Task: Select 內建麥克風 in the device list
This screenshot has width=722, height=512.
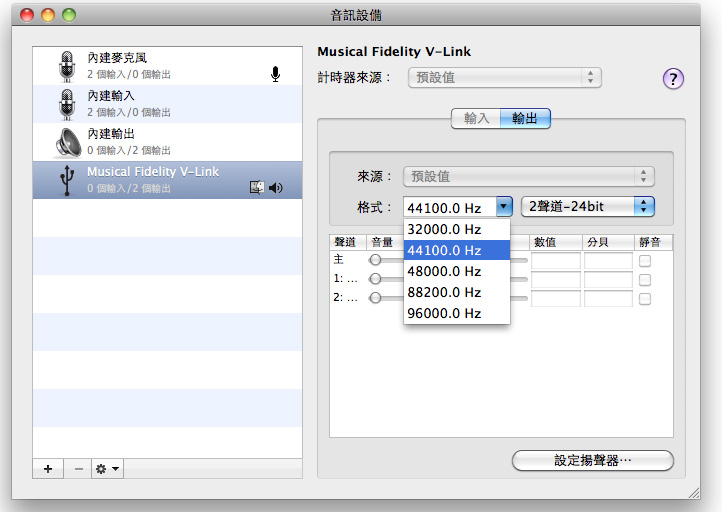Action: pos(167,66)
